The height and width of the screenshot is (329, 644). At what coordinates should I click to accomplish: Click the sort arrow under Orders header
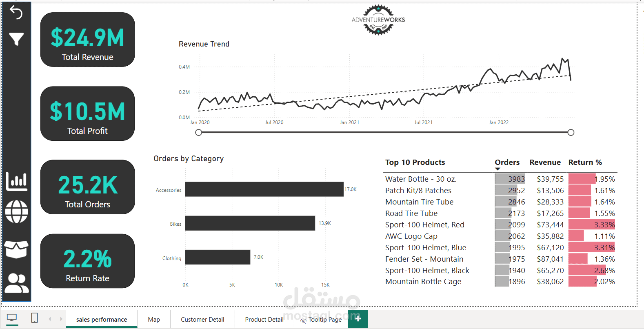point(497,169)
